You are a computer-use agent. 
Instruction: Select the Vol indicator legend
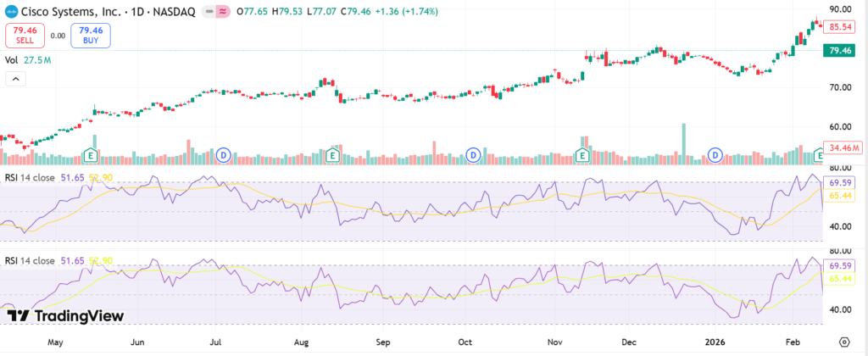coord(12,60)
